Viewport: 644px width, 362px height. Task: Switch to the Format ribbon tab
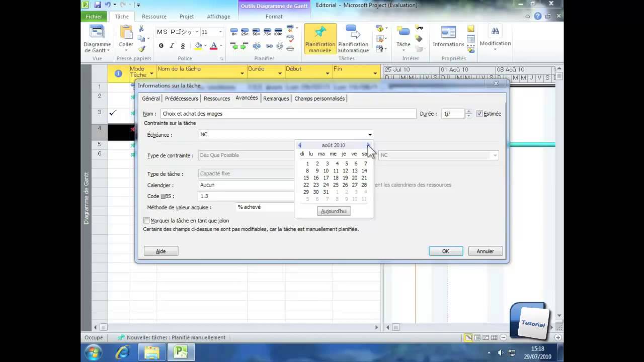pos(274,17)
